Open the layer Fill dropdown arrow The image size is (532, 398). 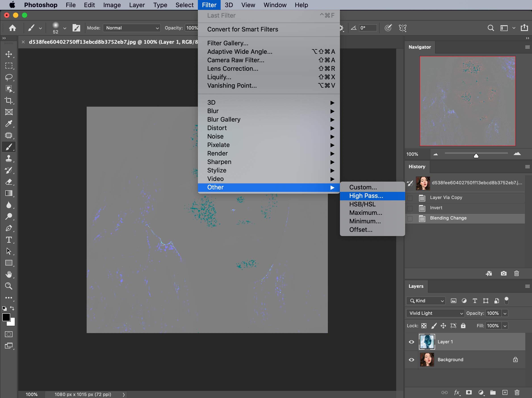click(x=505, y=326)
